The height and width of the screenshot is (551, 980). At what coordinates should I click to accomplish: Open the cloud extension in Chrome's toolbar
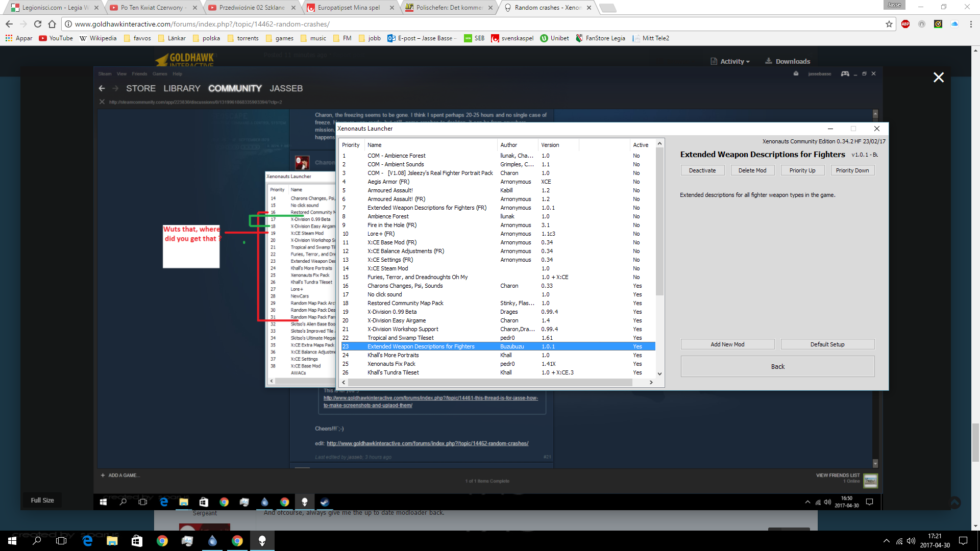954,24
